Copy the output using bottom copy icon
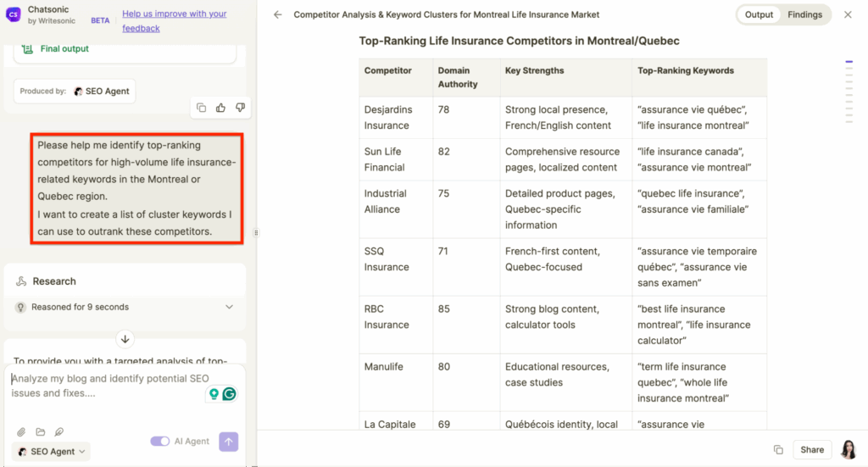Screen dimensions: 868x467 778,450
